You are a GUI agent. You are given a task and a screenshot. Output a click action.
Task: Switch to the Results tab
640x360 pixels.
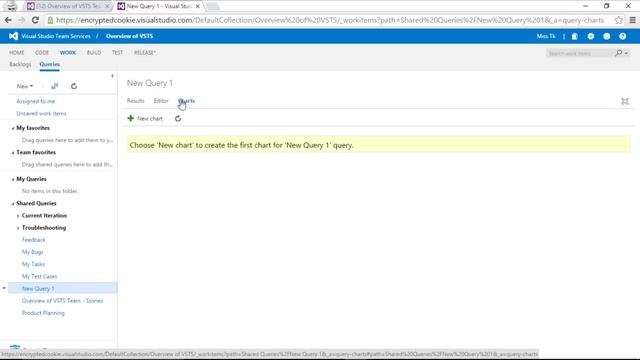[x=136, y=101]
